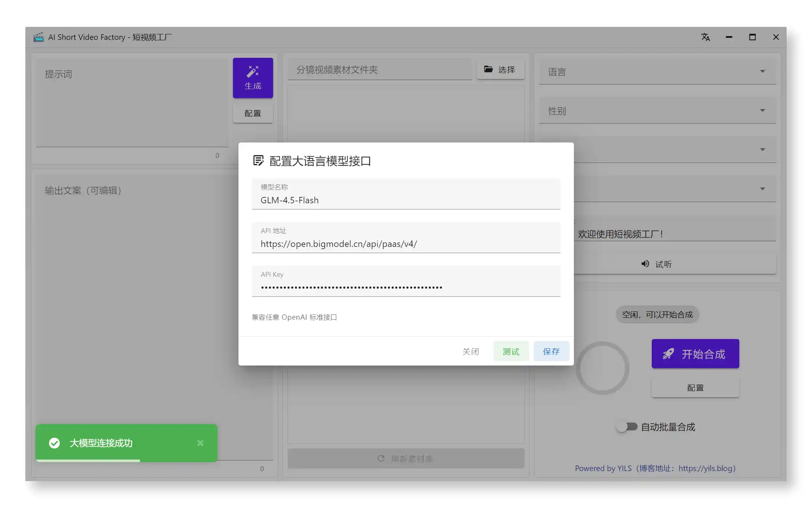812x508 pixels.
Task: Open the yils.blog link
Action: pos(705,468)
